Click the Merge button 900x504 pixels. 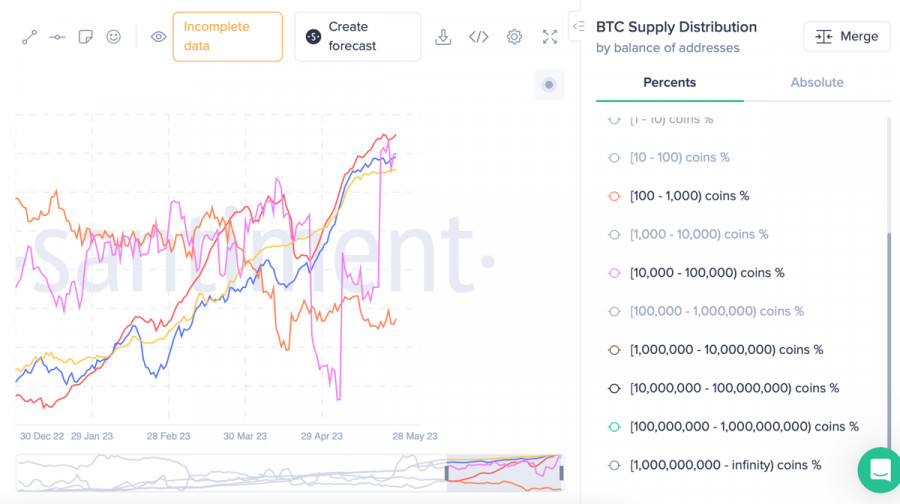847,37
